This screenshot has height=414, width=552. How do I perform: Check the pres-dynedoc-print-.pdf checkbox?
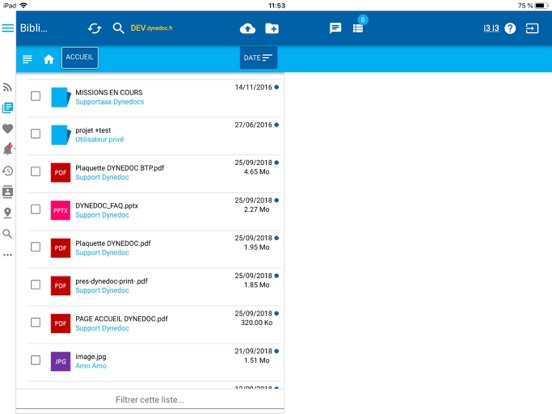(36, 284)
